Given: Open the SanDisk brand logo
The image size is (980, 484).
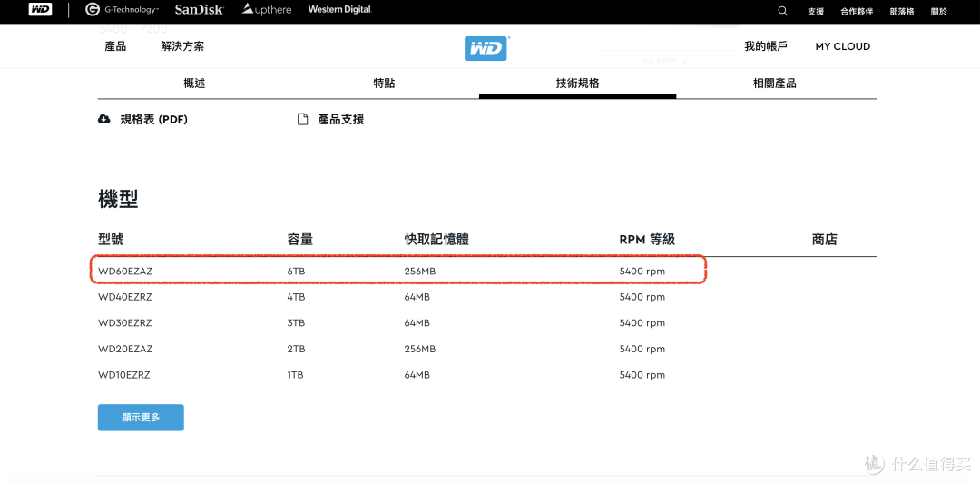Looking at the screenshot, I should click(200, 10).
